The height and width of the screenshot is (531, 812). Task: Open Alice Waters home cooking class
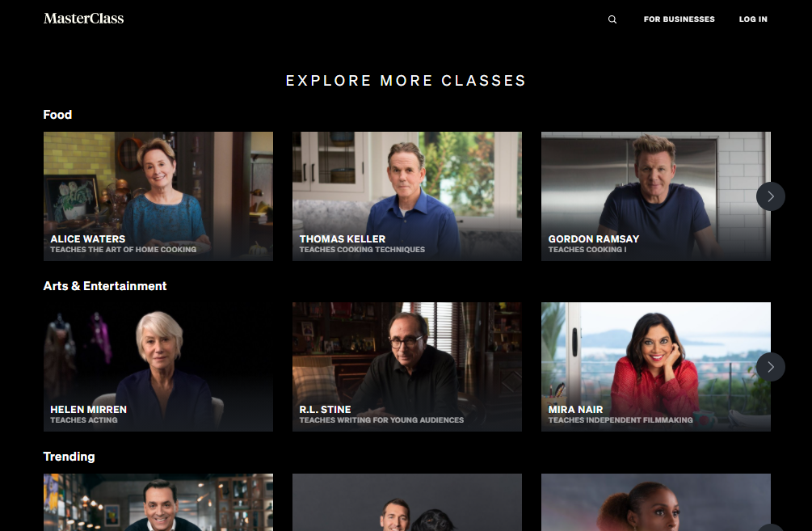158,196
